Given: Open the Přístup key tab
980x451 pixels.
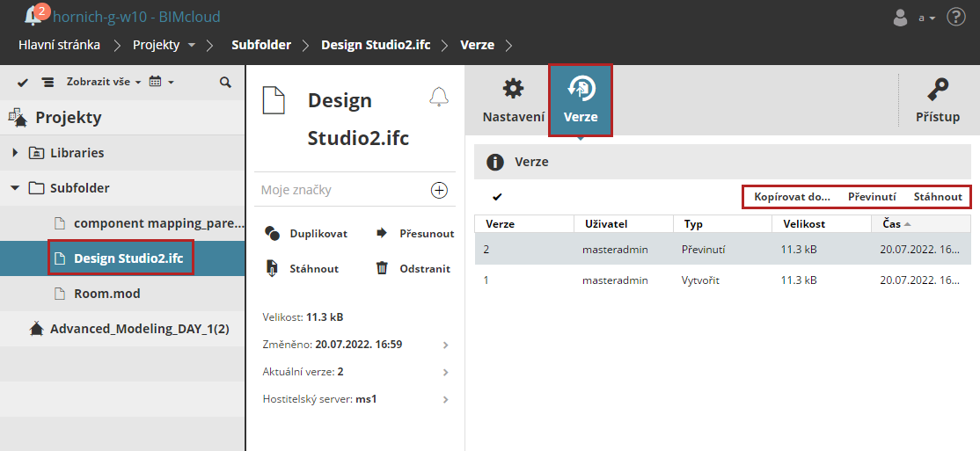Looking at the screenshot, I should coord(937,99).
